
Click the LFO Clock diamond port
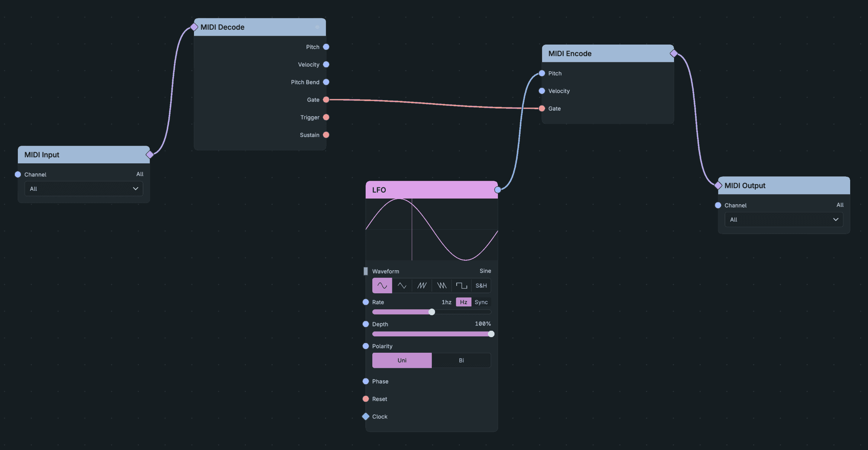366,417
